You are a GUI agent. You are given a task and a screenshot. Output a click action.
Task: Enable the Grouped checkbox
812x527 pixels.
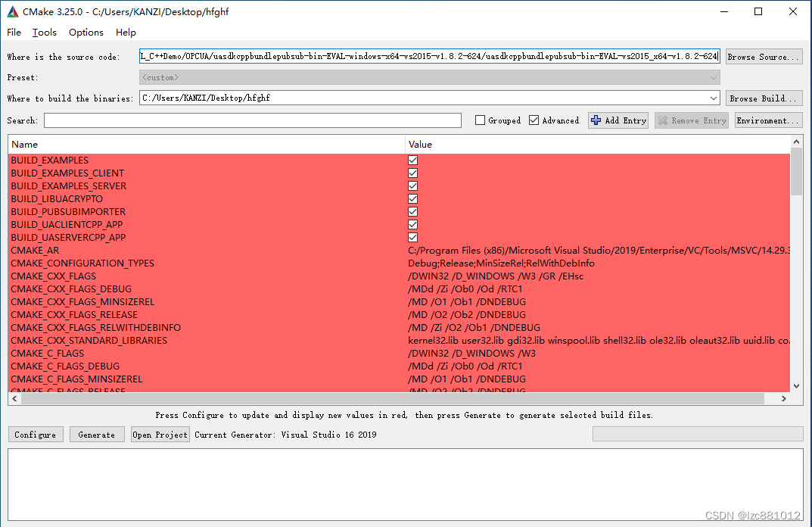tap(480, 120)
